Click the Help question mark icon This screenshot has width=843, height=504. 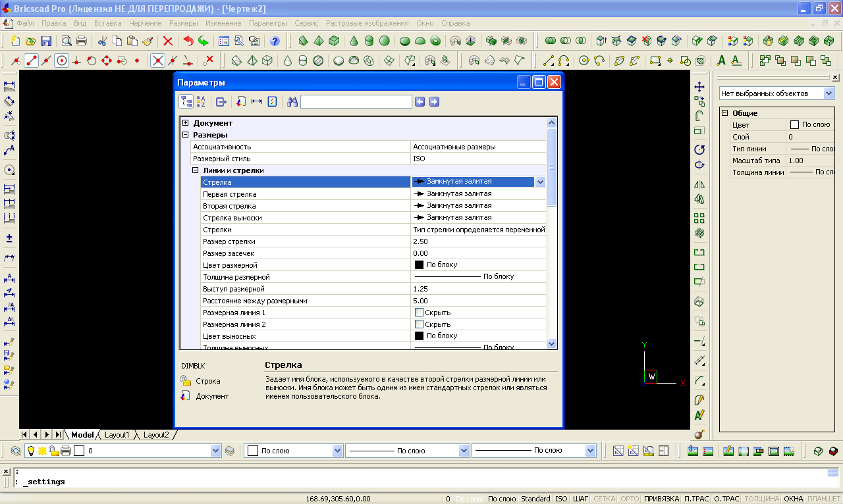tap(275, 41)
